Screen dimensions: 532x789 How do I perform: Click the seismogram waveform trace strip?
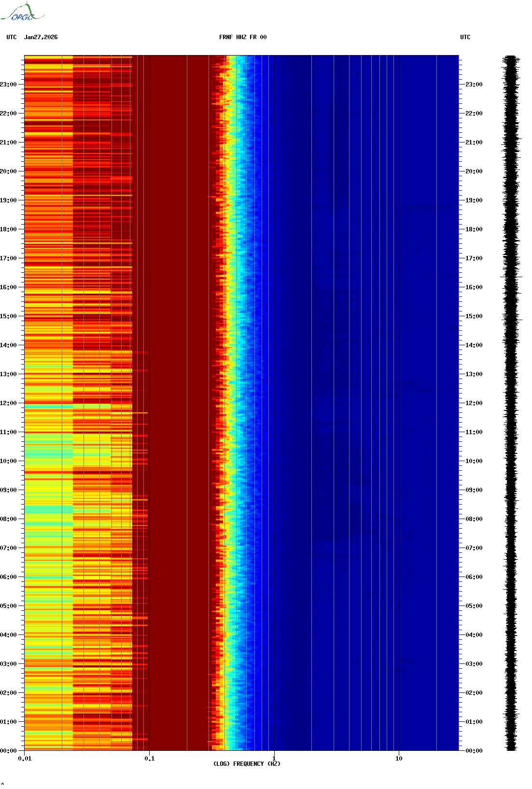511,403
